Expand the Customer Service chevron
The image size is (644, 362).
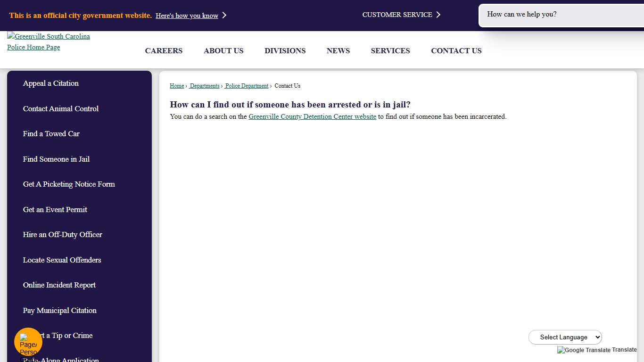point(438,15)
